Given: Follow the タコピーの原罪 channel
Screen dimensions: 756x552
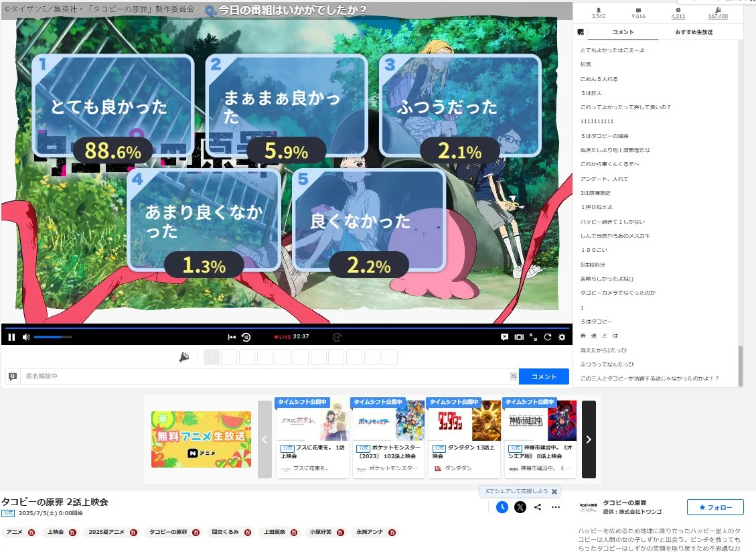Looking at the screenshot, I should [x=716, y=507].
